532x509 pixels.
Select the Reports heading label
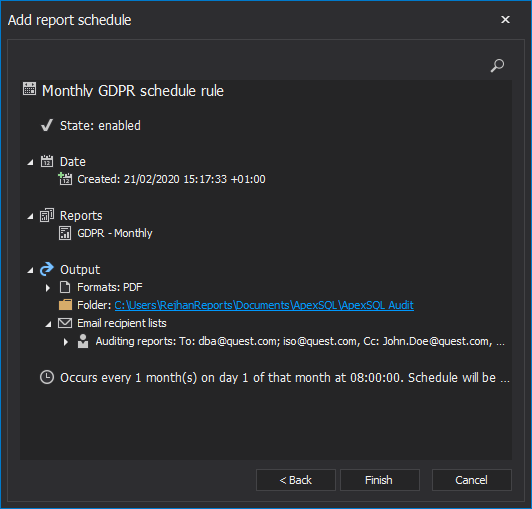(x=81, y=215)
